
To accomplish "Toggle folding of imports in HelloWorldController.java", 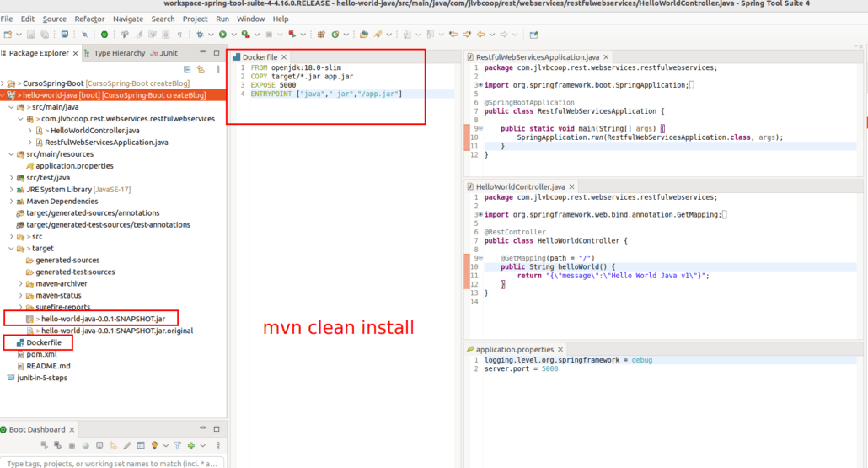I will [480, 214].
